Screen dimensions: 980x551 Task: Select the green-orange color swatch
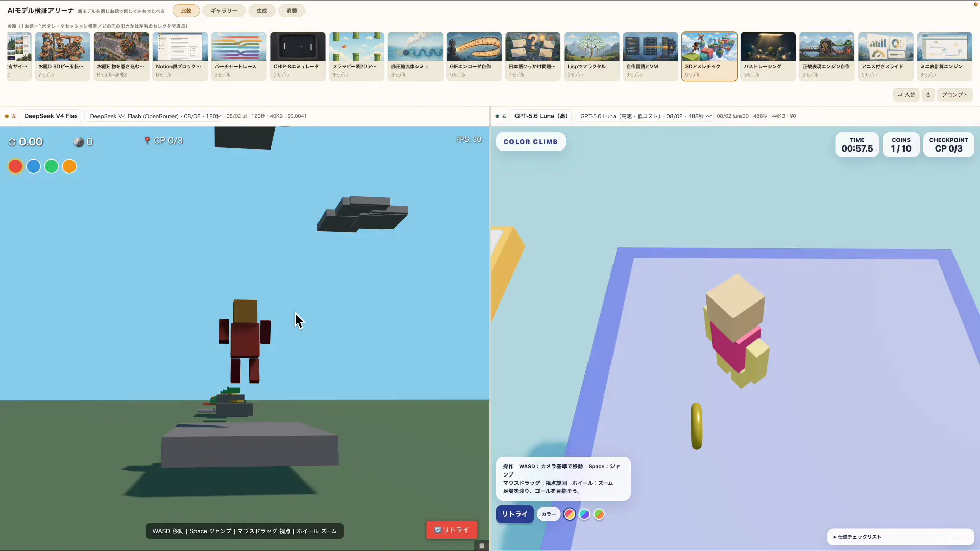click(x=599, y=514)
